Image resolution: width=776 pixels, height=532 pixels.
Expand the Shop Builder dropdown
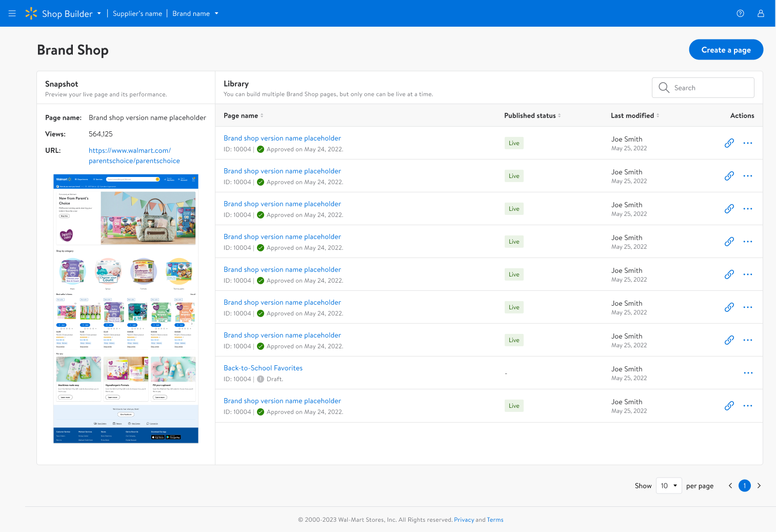(x=99, y=13)
